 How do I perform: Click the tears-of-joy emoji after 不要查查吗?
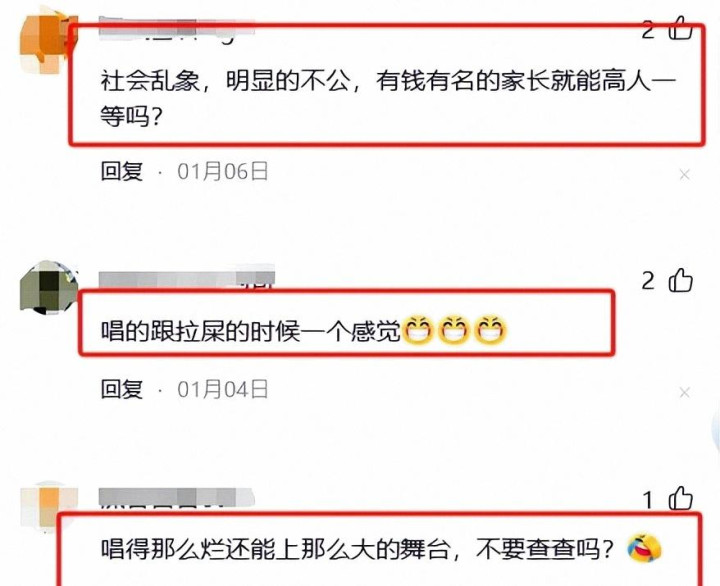644,548
